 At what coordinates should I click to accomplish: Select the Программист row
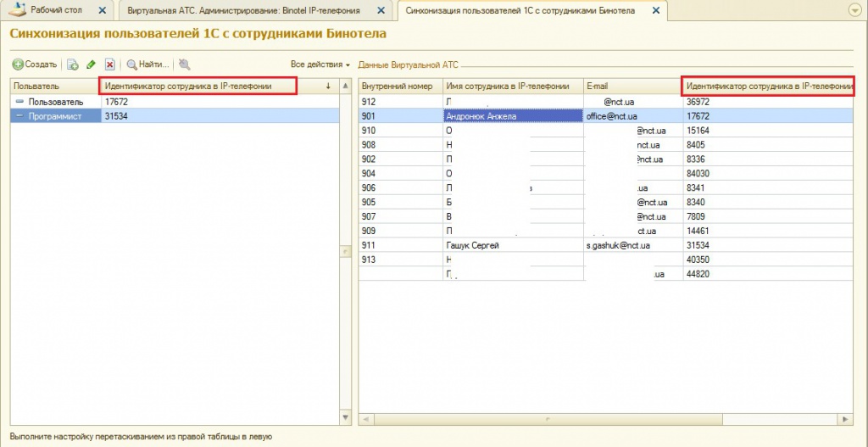tap(175, 116)
